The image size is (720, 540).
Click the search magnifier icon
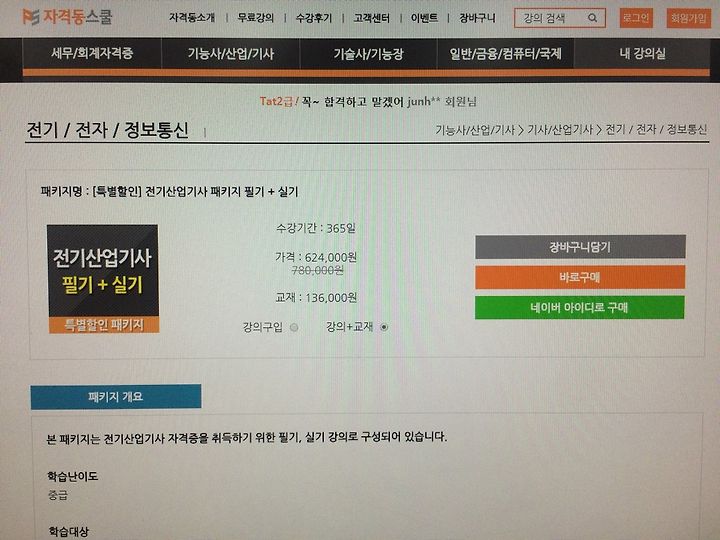[592, 18]
